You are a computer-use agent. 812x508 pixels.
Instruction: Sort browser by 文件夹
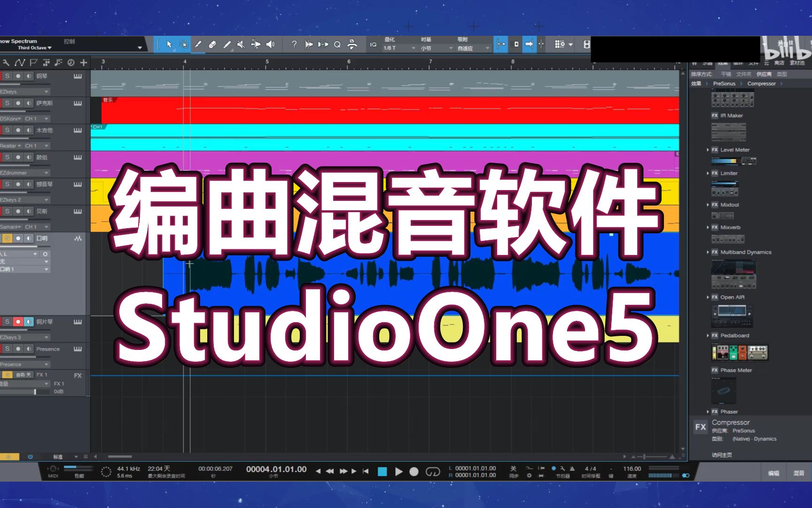coord(743,74)
